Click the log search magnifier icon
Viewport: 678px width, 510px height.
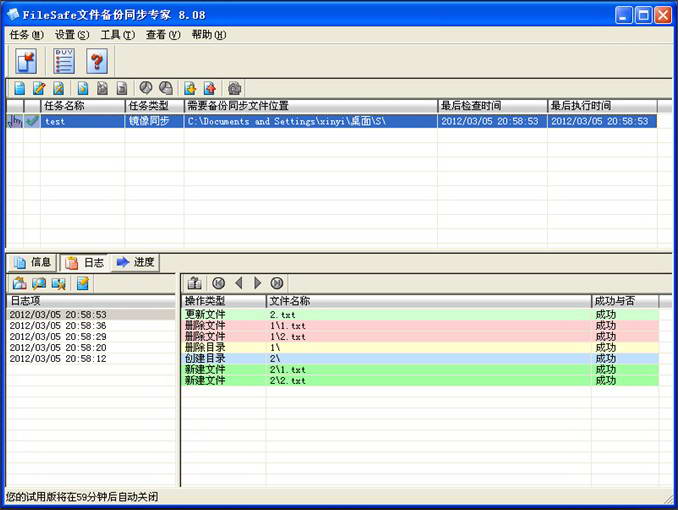[39, 283]
